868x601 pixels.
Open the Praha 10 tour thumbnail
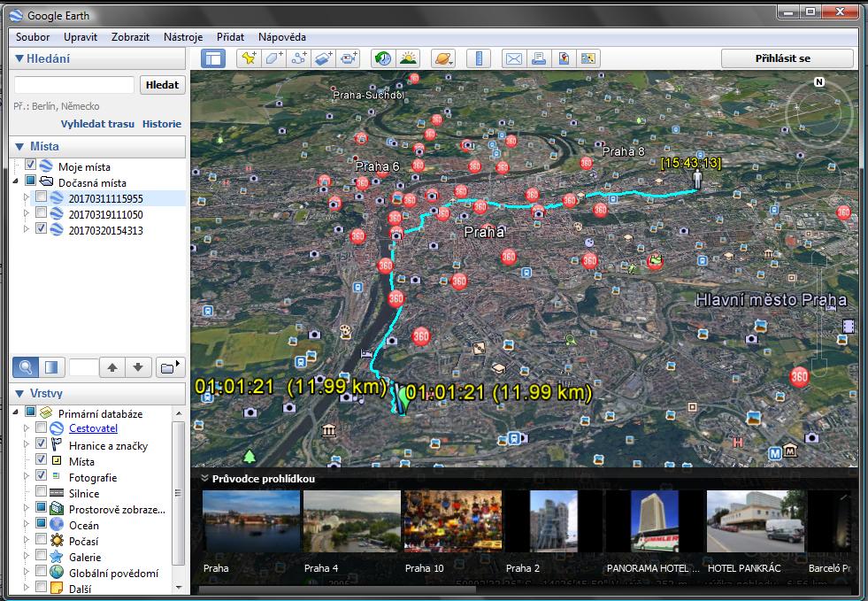(452, 522)
